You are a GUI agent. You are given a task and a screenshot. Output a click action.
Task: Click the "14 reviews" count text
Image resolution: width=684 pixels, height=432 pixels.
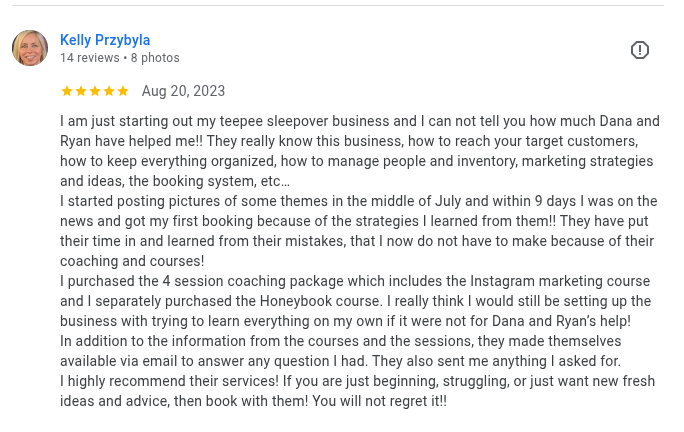coord(89,58)
